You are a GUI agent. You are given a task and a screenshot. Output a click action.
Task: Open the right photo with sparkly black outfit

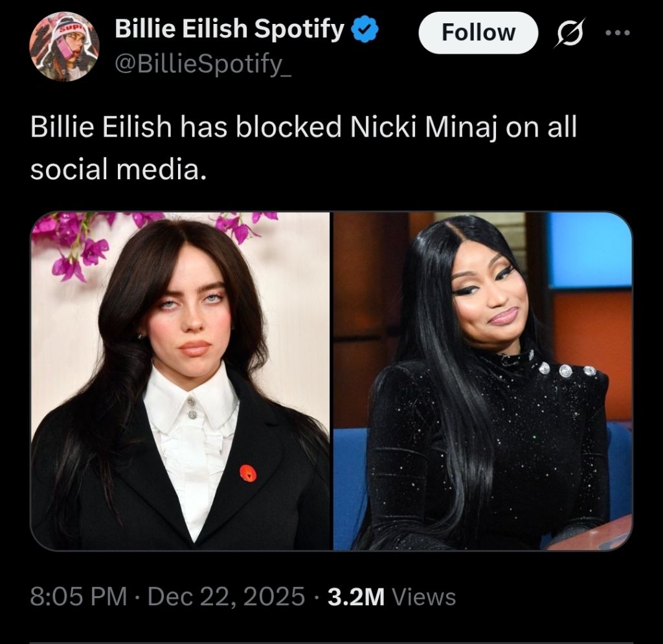point(482,381)
